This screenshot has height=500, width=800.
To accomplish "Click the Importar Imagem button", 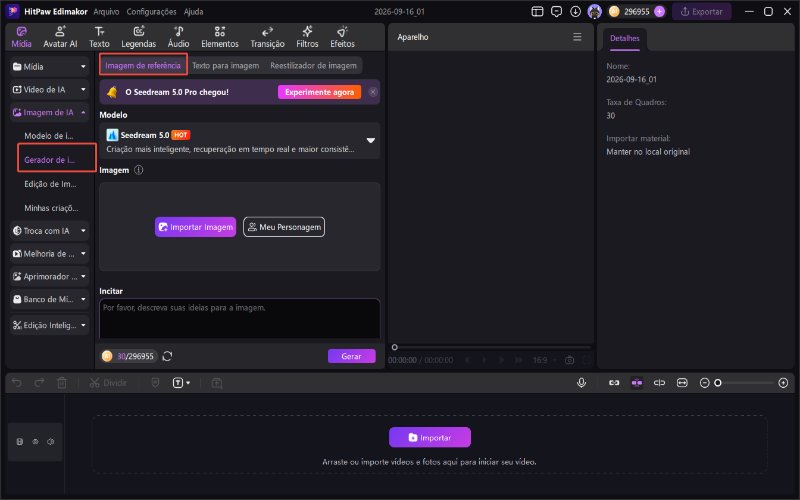I will point(195,227).
